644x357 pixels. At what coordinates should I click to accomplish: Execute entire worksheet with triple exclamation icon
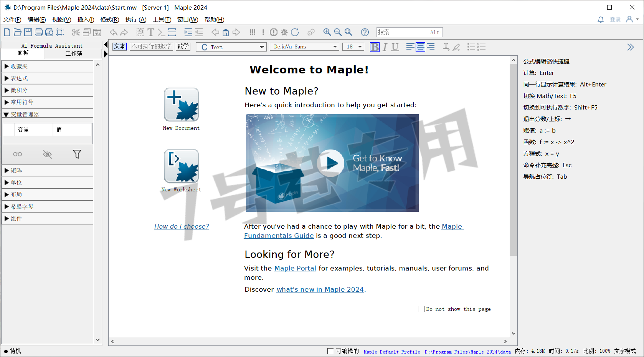coord(253,32)
